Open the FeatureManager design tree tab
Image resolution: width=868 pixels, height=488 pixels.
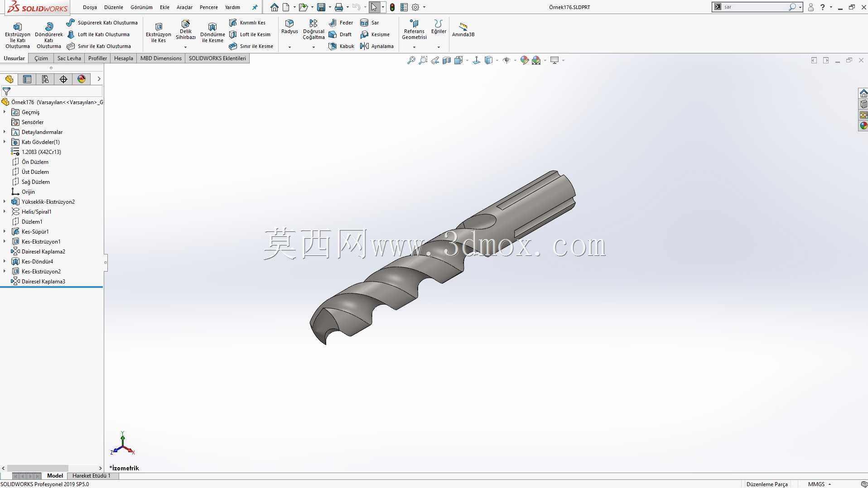pos(9,79)
